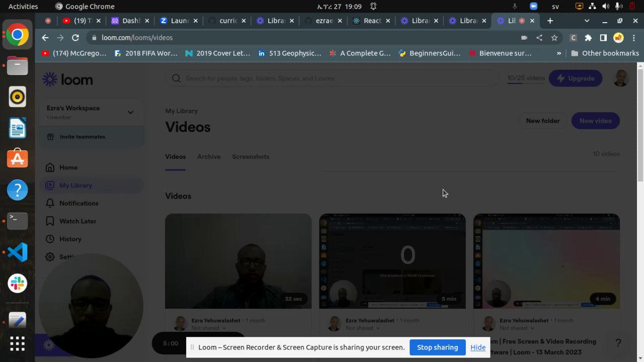The image size is (644, 362).
Task: Go back with browser back arrow
Action: coord(45,38)
